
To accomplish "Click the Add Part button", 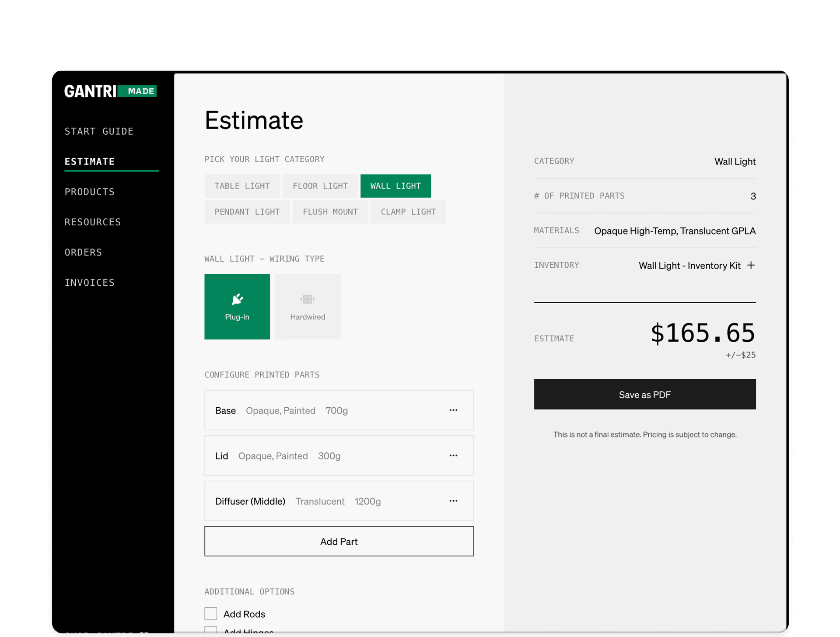I will pyautogui.click(x=339, y=541).
